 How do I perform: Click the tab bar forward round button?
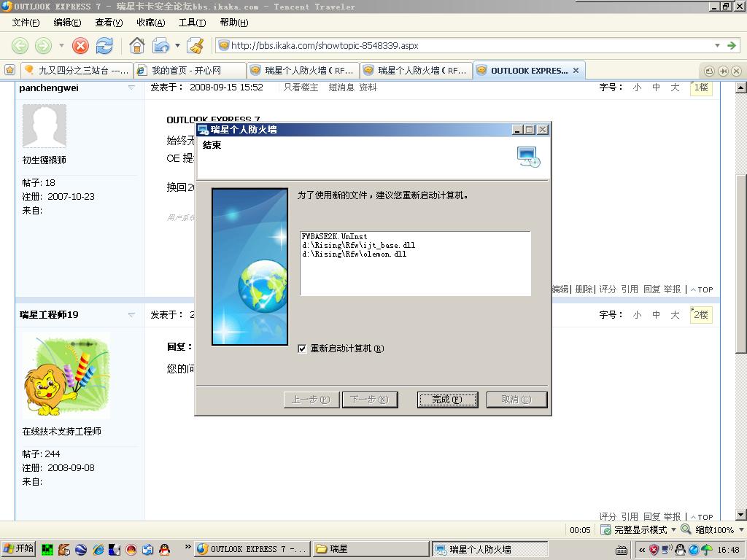pyautogui.click(x=723, y=71)
